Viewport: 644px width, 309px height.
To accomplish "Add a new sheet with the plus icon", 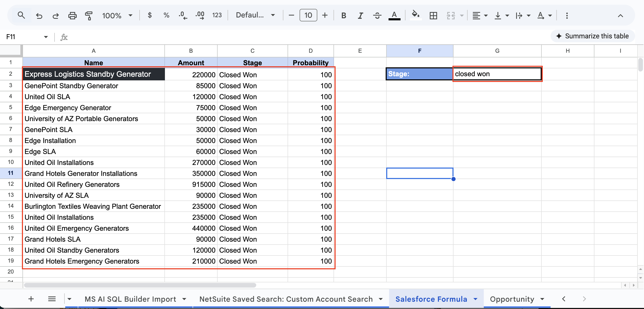I will click(31, 299).
